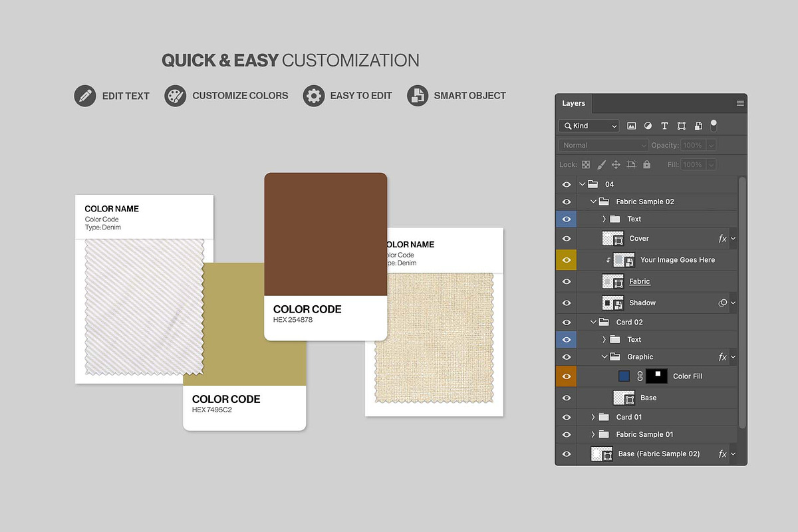Viewport: 798px width, 532px height.
Task: Filter layers by shape layers icon
Action: 682,126
